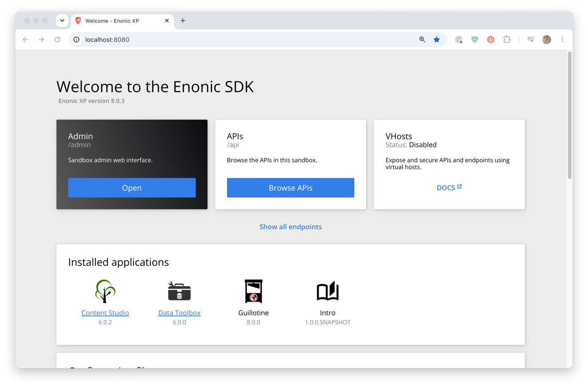Viewport: 588px width, 387px height.
Task: Open a new browser tab
Action: pyautogui.click(x=183, y=20)
